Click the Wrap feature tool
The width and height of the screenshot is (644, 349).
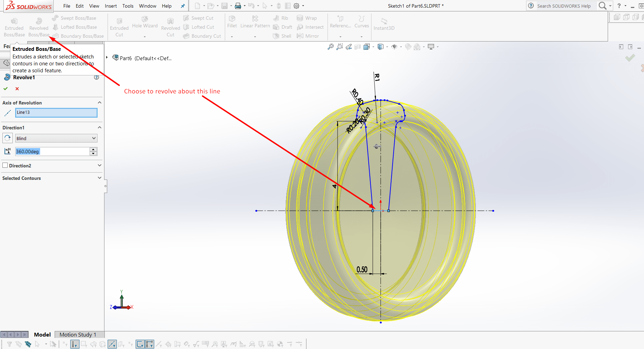coord(307,18)
